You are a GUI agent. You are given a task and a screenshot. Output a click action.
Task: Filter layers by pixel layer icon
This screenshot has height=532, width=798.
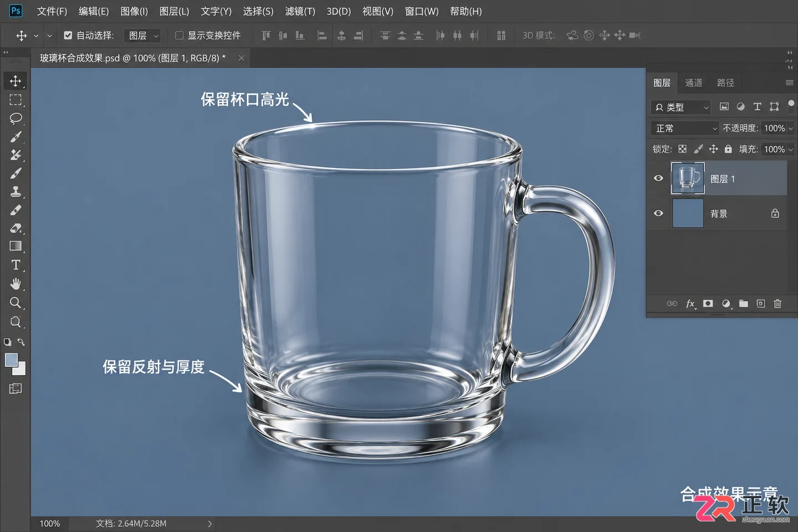(x=724, y=106)
